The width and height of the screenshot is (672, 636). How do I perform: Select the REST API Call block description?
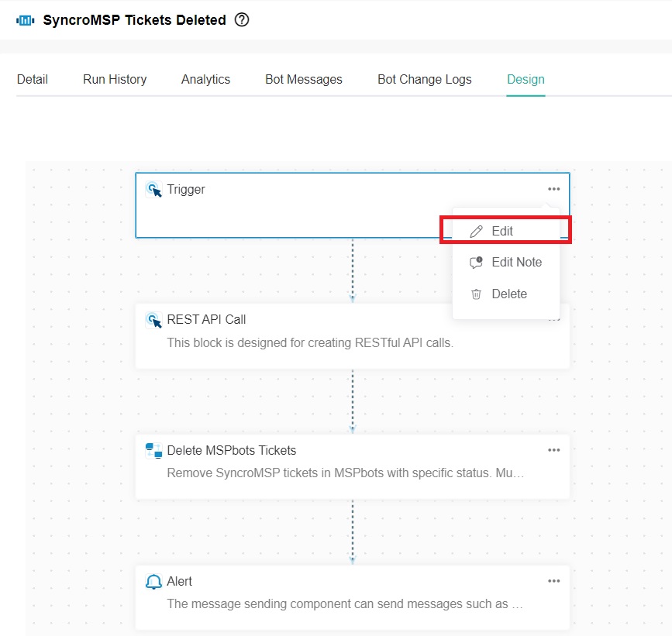click(310, 342)
